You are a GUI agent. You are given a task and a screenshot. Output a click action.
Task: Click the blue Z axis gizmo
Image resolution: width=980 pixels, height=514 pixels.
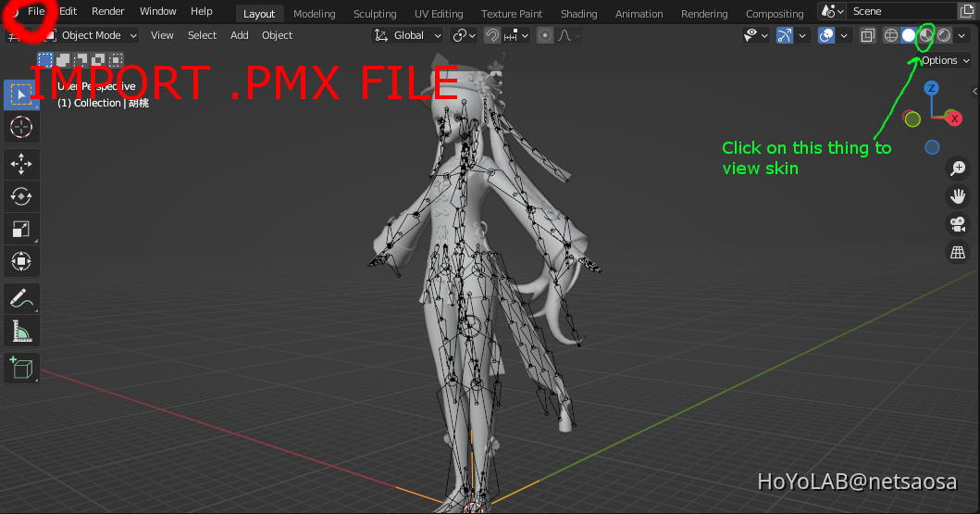coord(932,88)
